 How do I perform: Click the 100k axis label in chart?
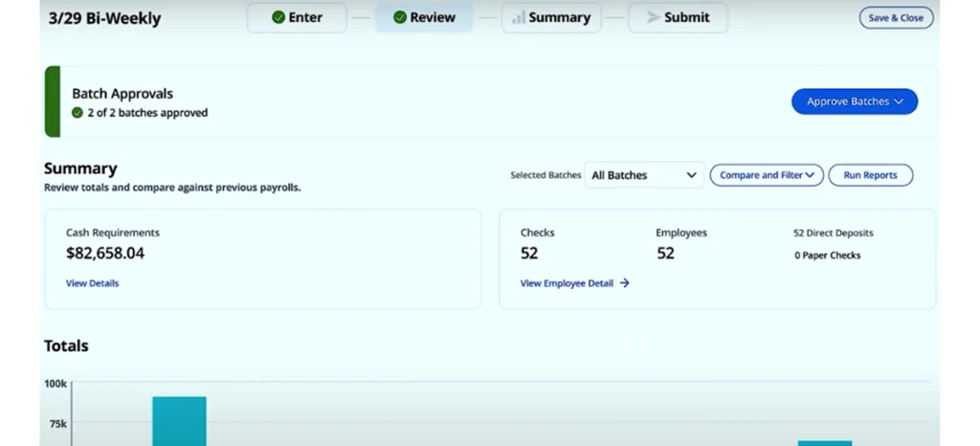click(55, 384)
